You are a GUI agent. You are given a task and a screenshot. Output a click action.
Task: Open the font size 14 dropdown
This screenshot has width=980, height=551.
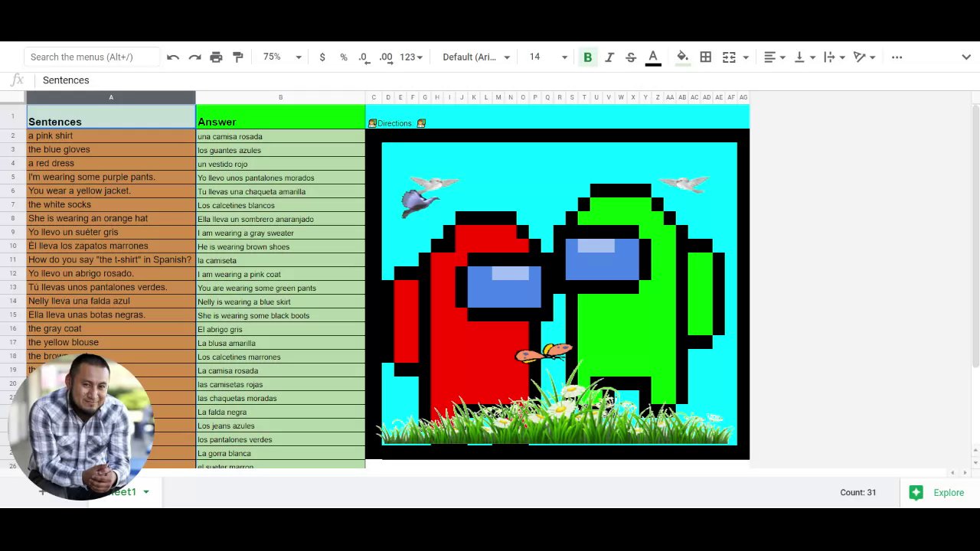coord(548,57)
